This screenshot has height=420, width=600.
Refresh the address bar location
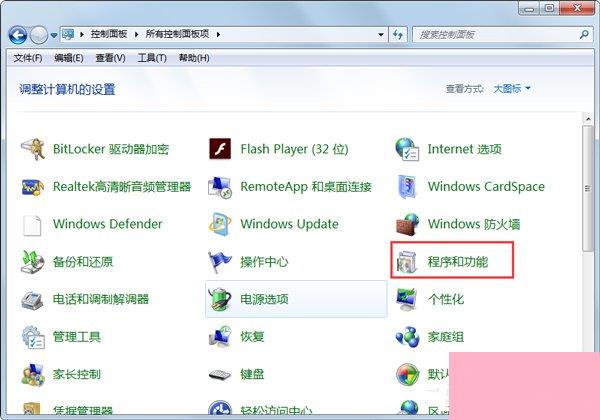point(398,35)
